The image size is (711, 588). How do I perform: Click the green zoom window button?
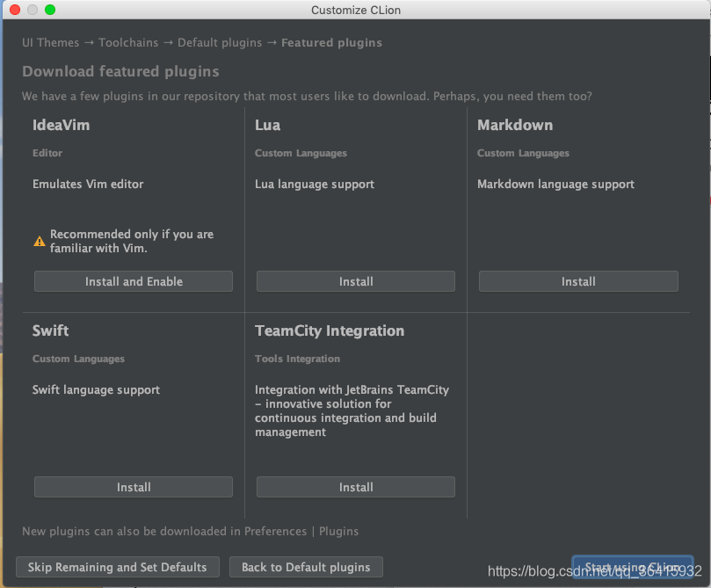click(50, 10)
